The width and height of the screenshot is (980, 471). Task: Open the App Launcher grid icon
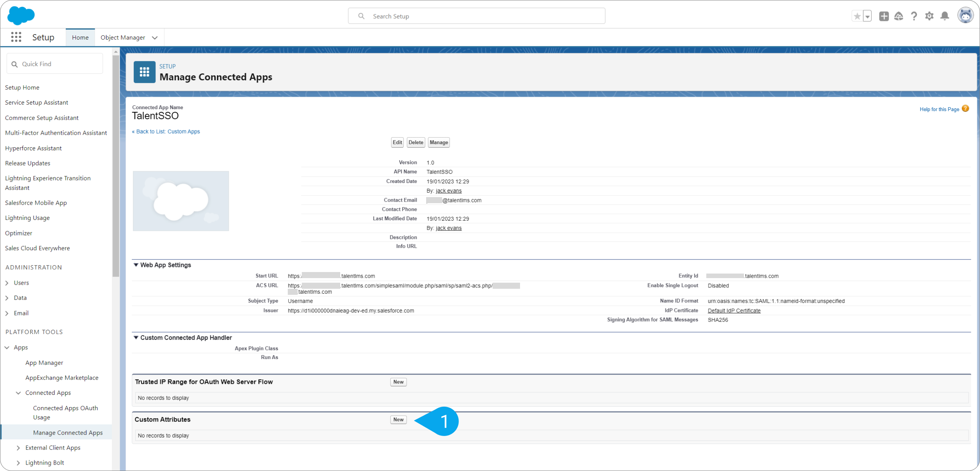click(16, 37)
